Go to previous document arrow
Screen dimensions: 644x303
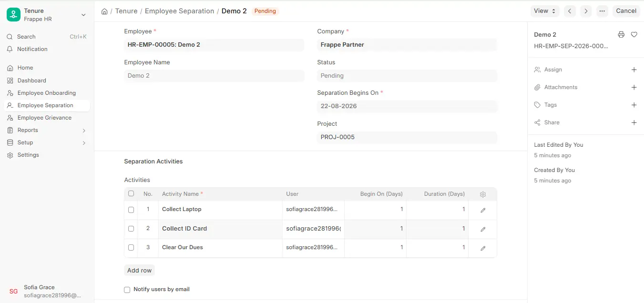570,11
